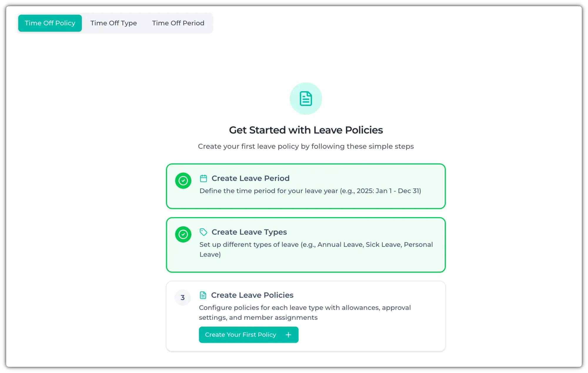Image resolution: width=588 pixels, height=373 pixels.
Task: Click the green checkmark beside Create Leave Types
Action: click(183, 234)
